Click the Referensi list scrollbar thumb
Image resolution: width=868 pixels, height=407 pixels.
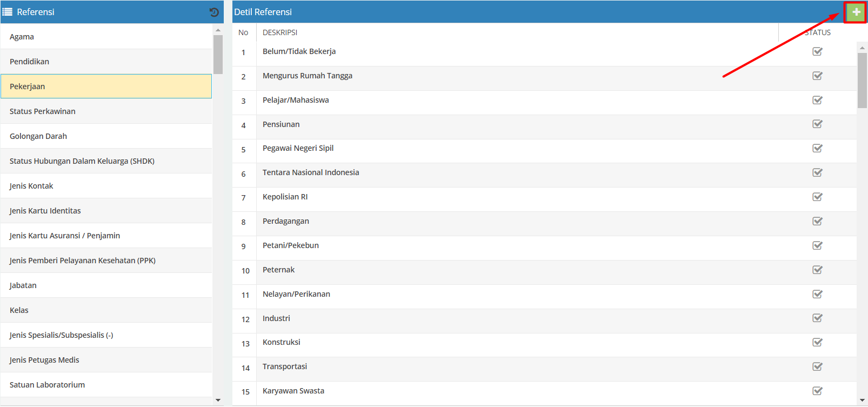pos(218,54)
